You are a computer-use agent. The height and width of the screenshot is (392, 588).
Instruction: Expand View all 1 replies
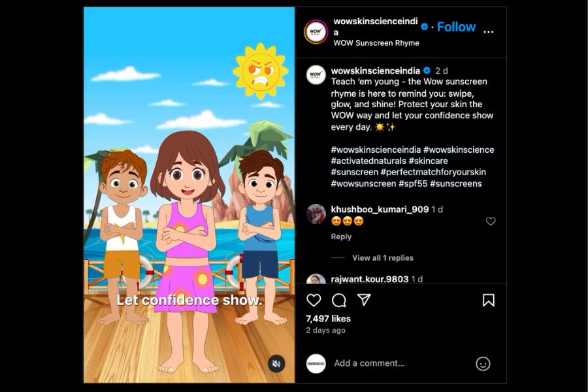pyautogui.click(x=382, y=257)
